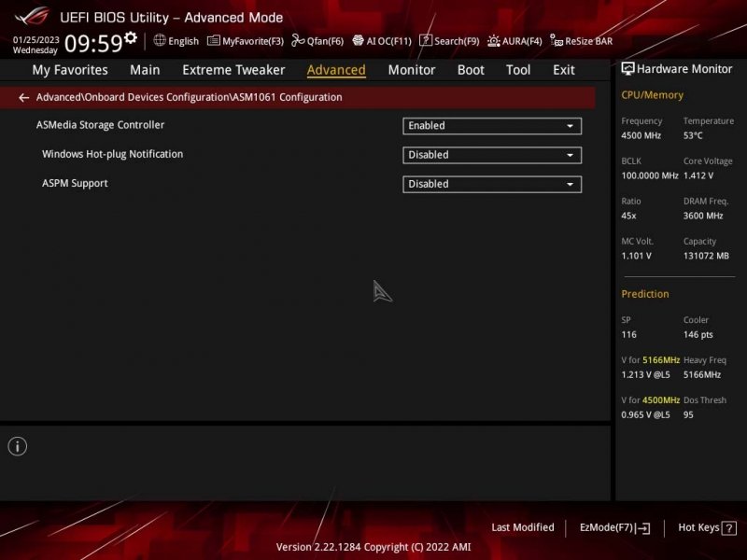Launch the AI OC(F11) brain icon
The height and width of the screenshot is (560, 747).
[358, 40]
